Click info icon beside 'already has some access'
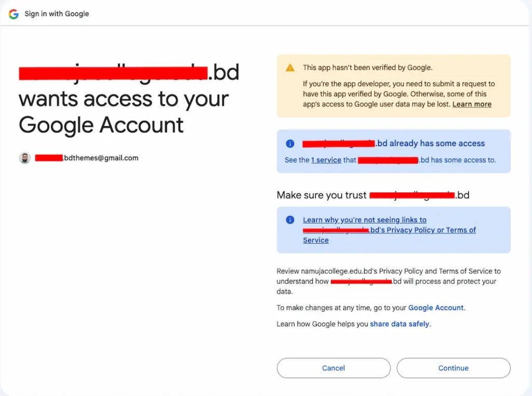532x396 pixels. (x=290, y=144)
